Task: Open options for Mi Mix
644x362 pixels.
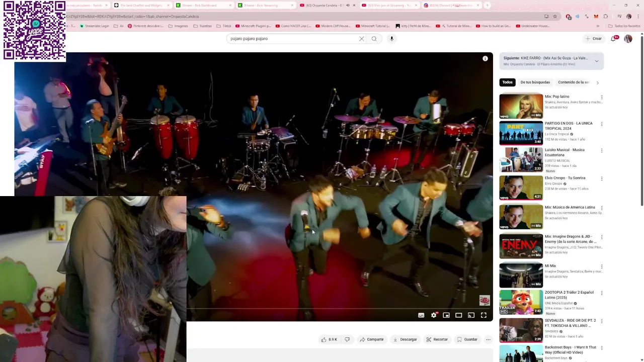Action: click(601, 267)
